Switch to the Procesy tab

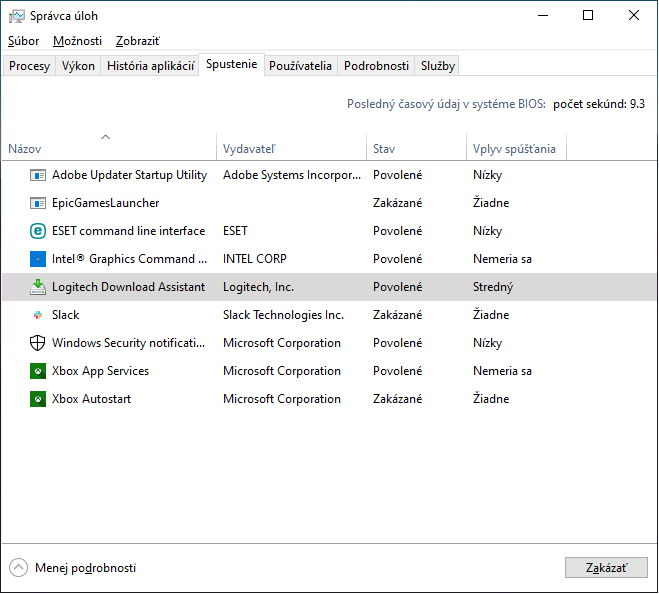click(29, 66)
